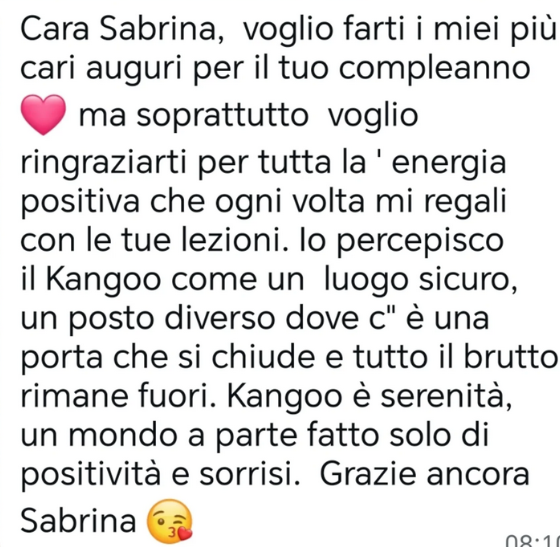Click the greeting 'Cara Sabrina,'
This screenshot has height=547, width=560.
(122, 30)
